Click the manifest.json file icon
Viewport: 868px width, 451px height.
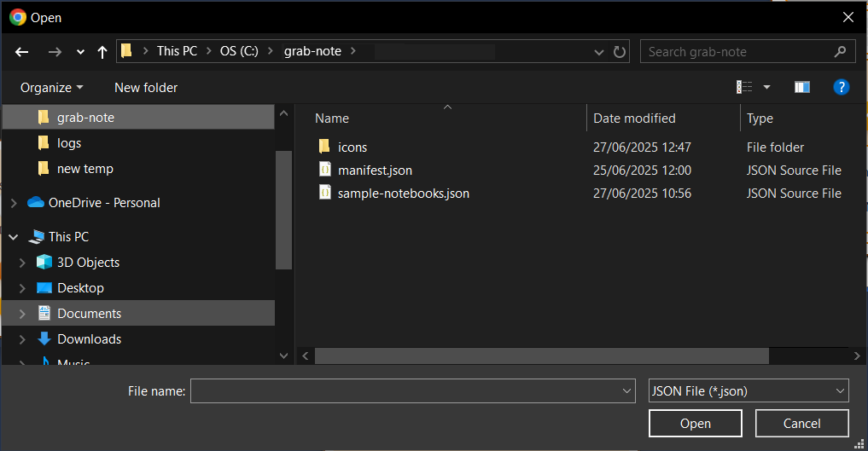[x=325, y=169]
